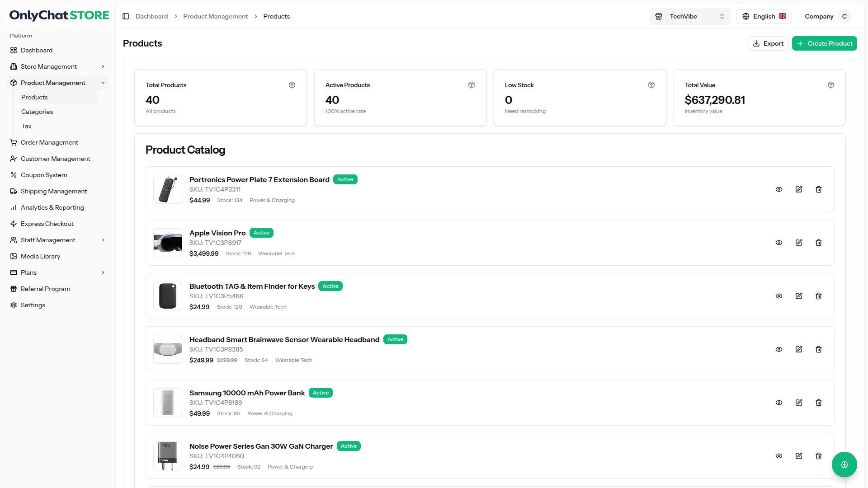Go to Order Management in sidebar
868x488 pixels.
point(57,142)
